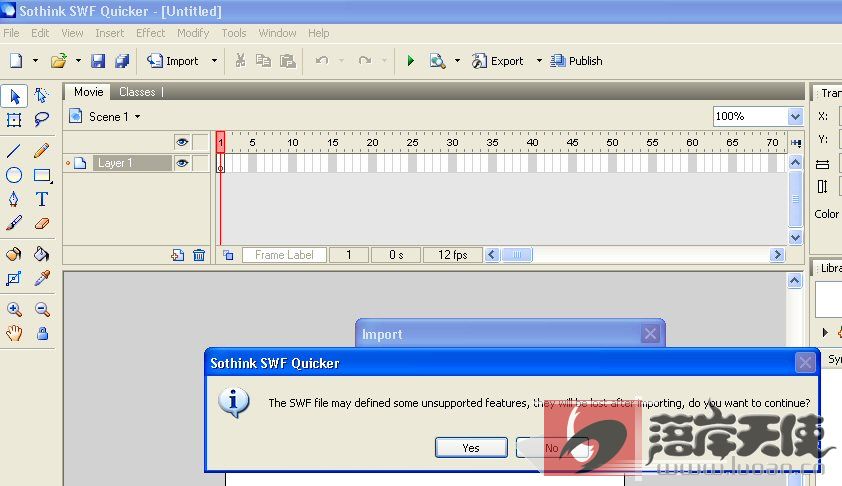Pick the Brush tool
The image size is (842, 486).
[14, 223]
